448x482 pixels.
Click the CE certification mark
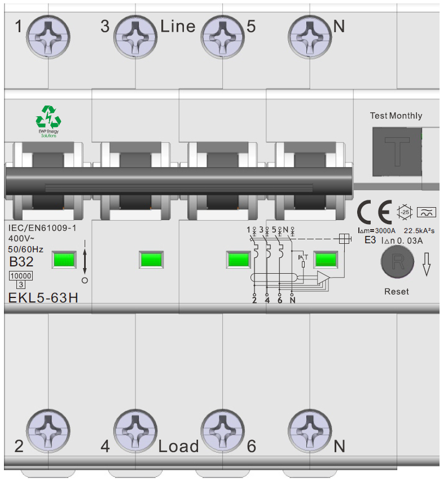374,212
